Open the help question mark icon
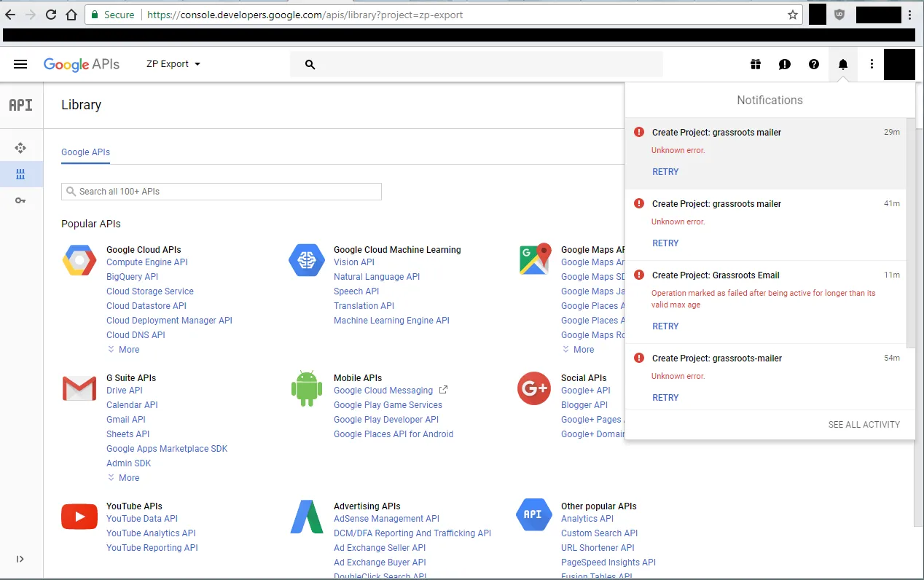This screenshot has height=580, width=924. tap(814, 64)
